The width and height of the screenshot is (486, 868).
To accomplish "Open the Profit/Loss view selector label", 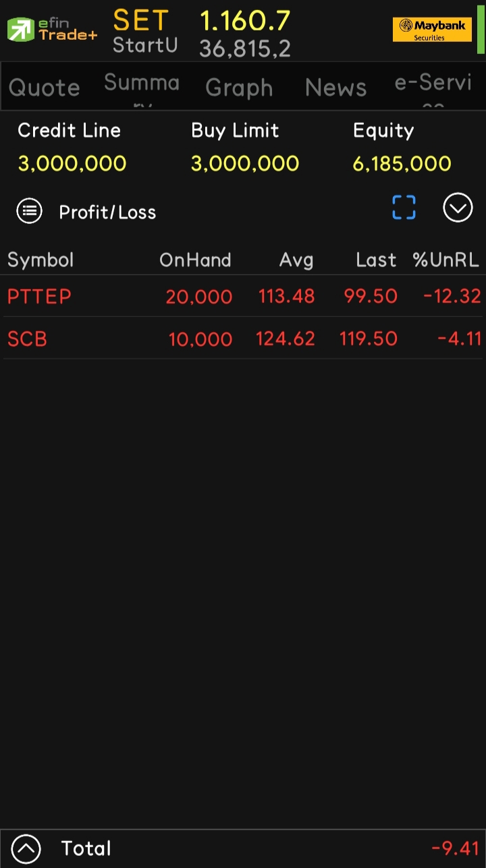I will (x=107, y=212).
